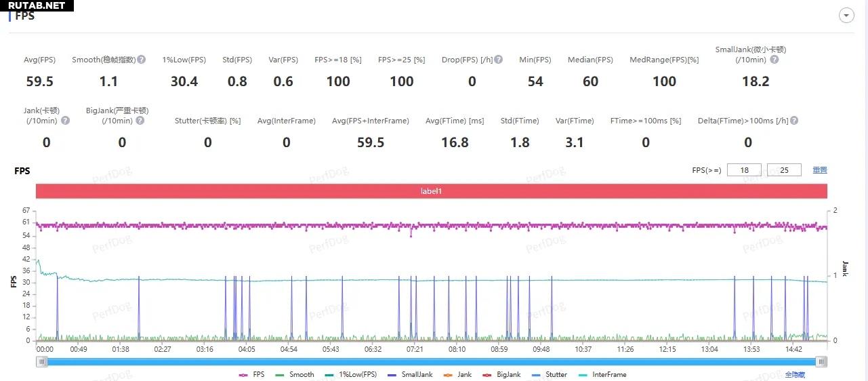Click help icon next to Smooth metric
The image size is (868, 381).
tap(142, 60)
